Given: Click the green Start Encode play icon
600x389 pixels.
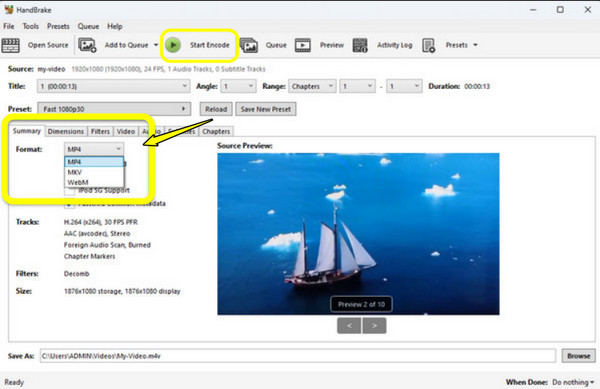Looking at the screenshot, I should [173, 45].
